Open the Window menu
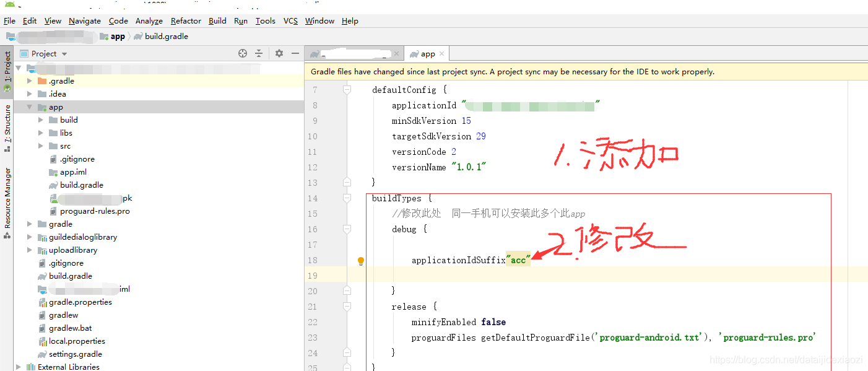Image resolution: width=868 pixels, height=371 pixels. [320, 21]
